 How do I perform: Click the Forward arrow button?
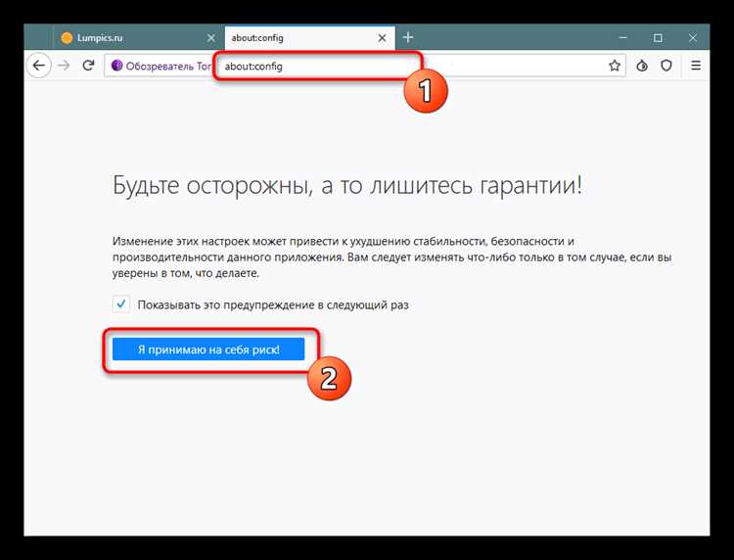click(x=64, y=66)
